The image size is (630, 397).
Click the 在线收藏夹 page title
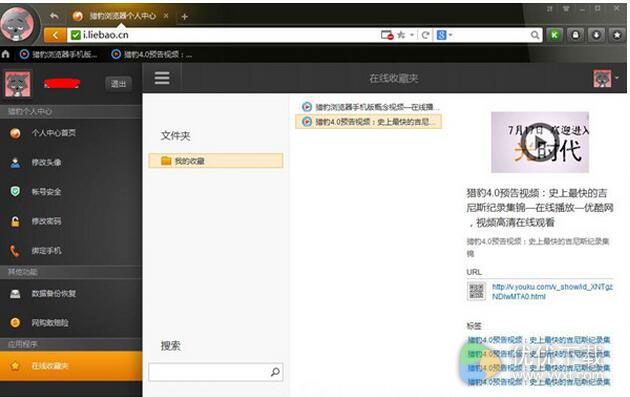[394, 78]
